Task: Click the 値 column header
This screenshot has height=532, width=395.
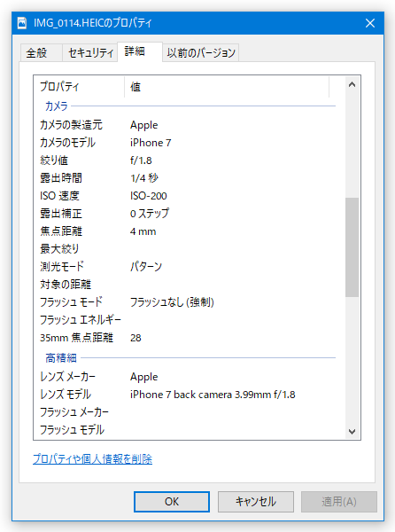Action: coord(227,87)
